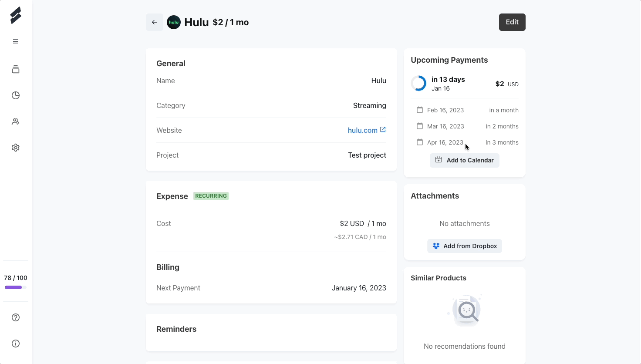
Task: Click the 'in 3 months' label
Action: pyautogui.click(x=502, y=142)
